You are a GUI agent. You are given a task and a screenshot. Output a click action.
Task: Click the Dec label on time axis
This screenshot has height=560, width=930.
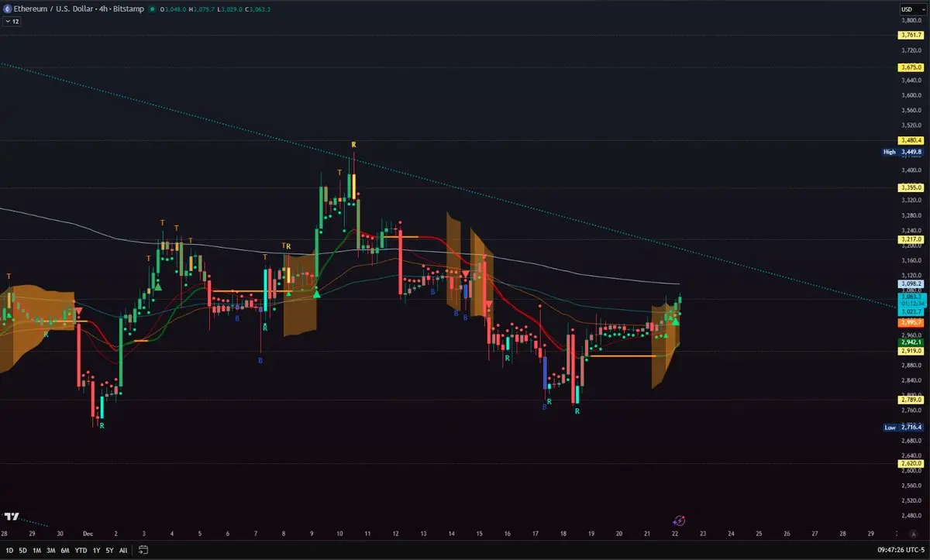(x=87, y=534)
